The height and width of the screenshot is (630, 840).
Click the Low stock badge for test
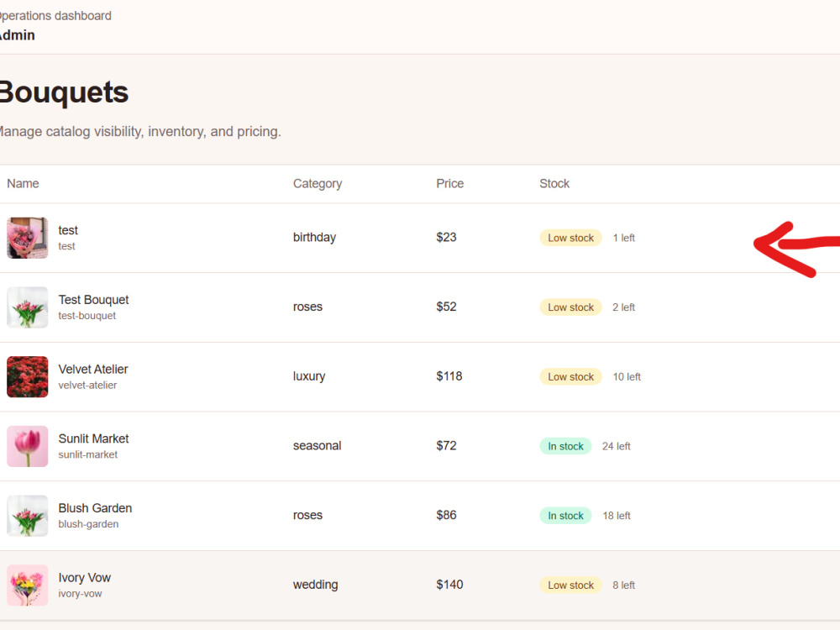(x=570, y=238)
